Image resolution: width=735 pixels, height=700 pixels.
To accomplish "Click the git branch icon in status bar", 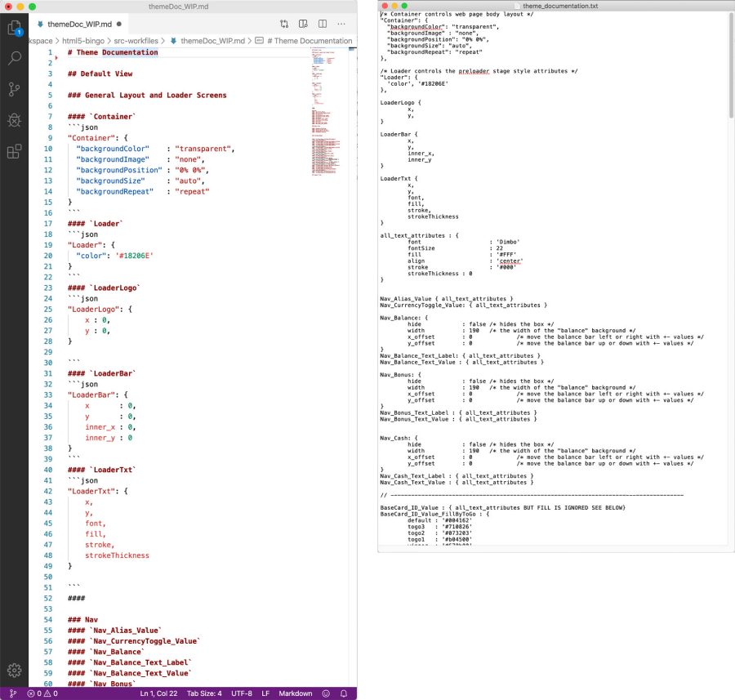I will pos(13,693).
